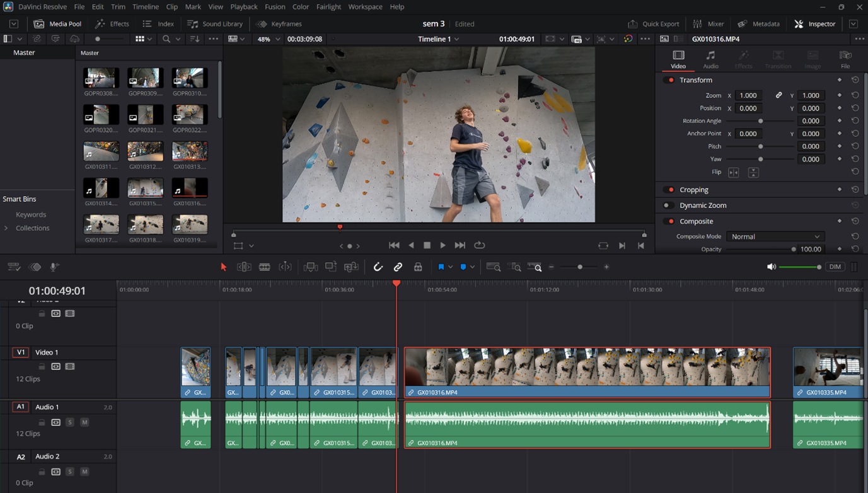868x493 pixels.
Task: Open the Effects panel
Action: click(112, 23)
